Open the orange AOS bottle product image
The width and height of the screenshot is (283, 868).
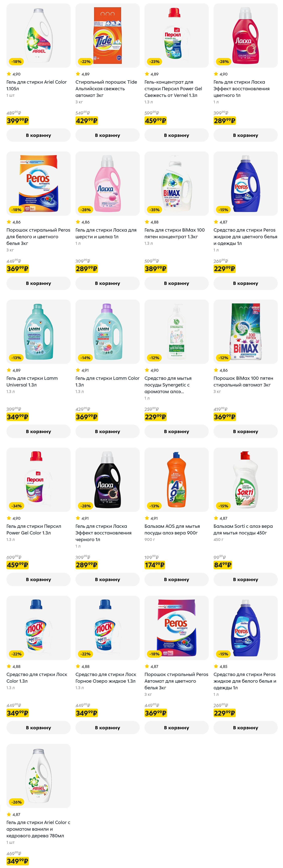(x=176, y=480)
